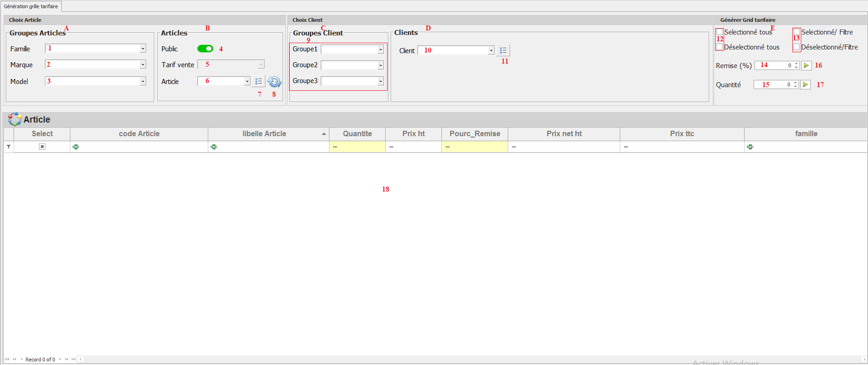Image resolution: width=868 pixels, height=365 pixels.
Task: Apply Remise with the green play button
Action: point(806,65)
